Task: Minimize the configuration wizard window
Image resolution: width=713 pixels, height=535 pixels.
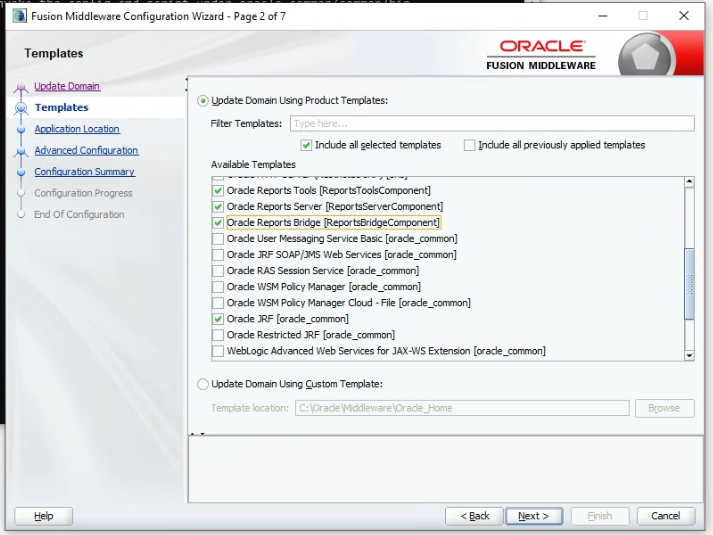Action: 603,16
